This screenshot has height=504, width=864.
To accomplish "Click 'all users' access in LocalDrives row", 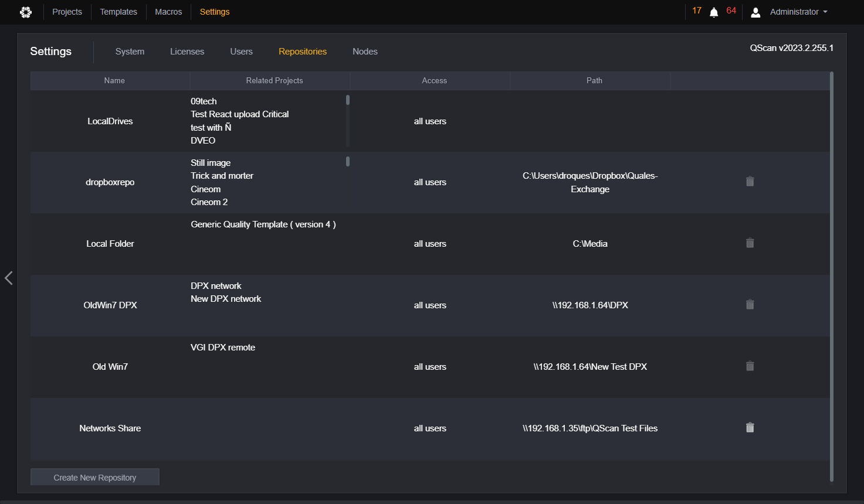I will click(430, 121).
